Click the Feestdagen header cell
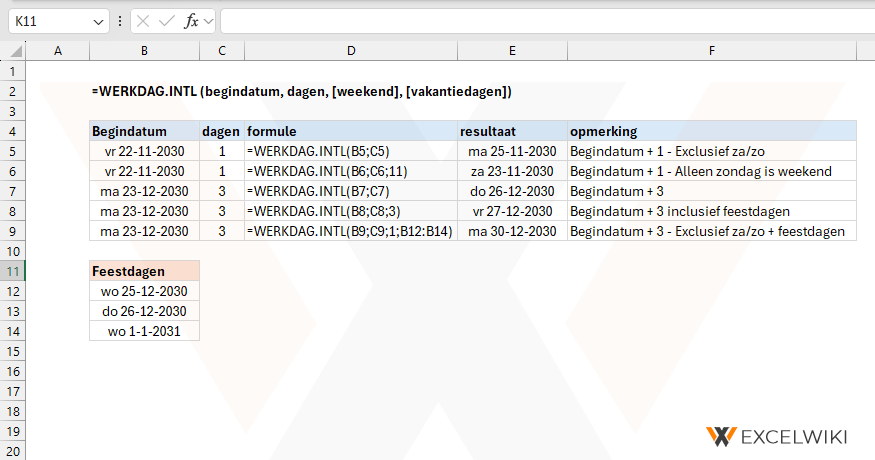 (145, 271)
